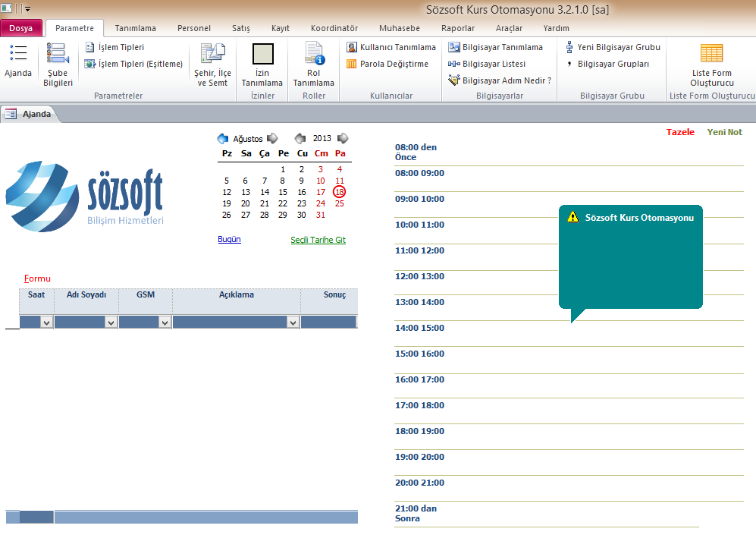The width and height of the screenshot is (756, 535).
Task: Open the Açıklama column dropdown
Action: click(x=293, y=323)
